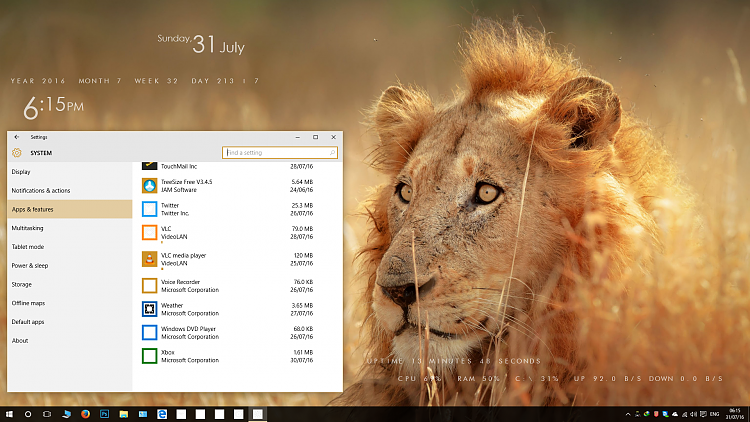Select the VLC media player icon
Viewport: 750px width, 422px height.
point(150,259)
